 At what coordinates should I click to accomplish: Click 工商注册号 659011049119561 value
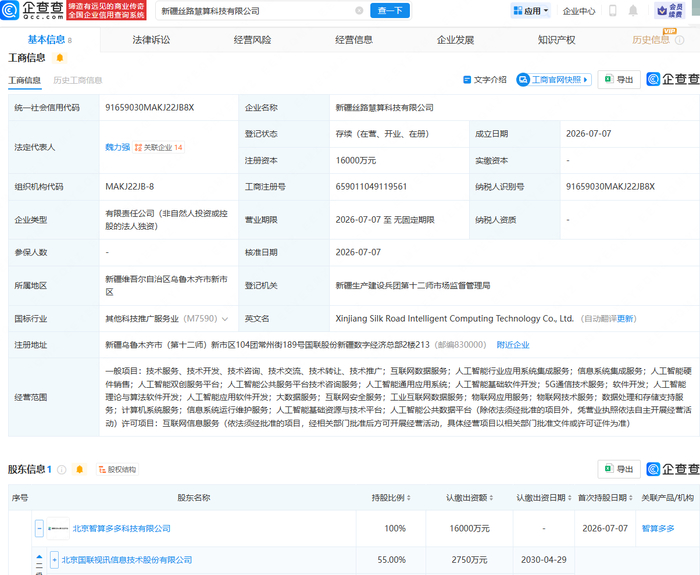tap(371, 187)
